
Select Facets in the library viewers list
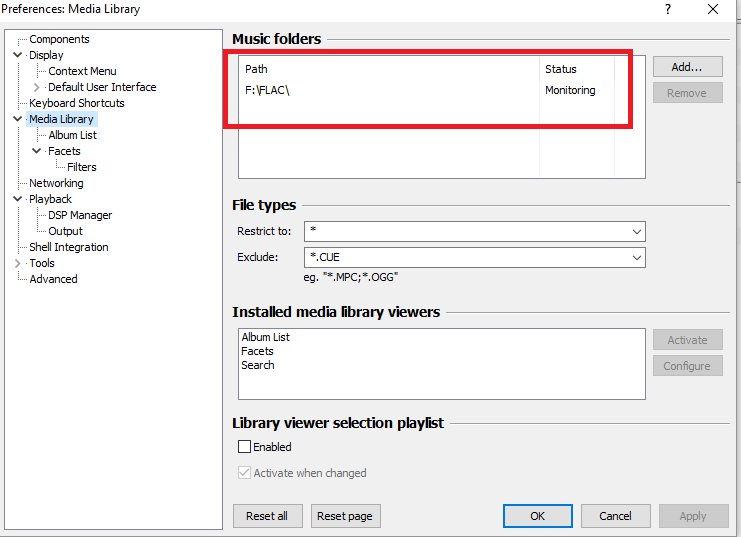257,351
